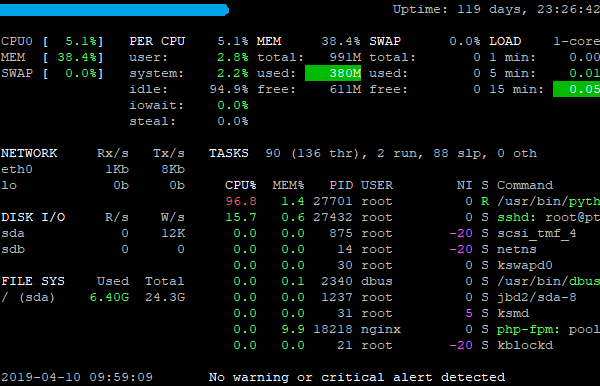Click the MEM 38.4% gauge value

[x=77, y=57]
